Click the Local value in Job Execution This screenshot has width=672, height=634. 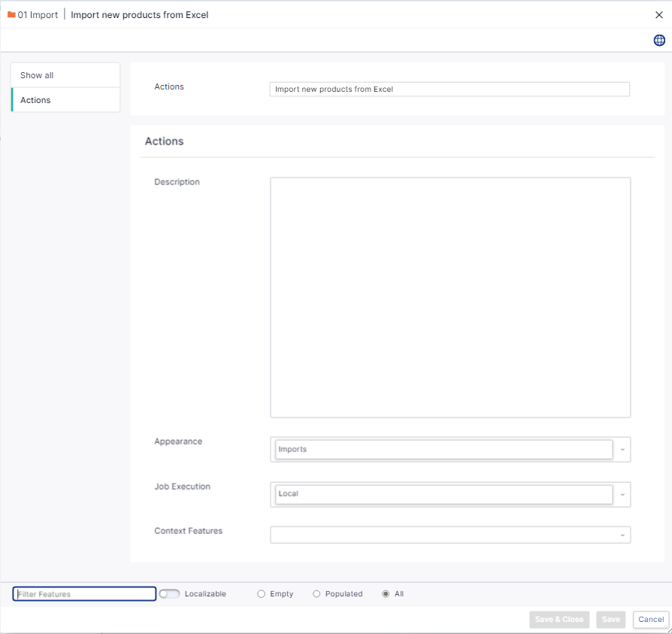(x=289, y=494)
